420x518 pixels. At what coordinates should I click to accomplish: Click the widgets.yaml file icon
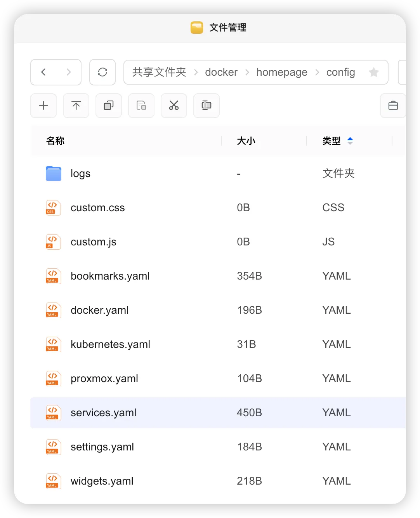53,481
